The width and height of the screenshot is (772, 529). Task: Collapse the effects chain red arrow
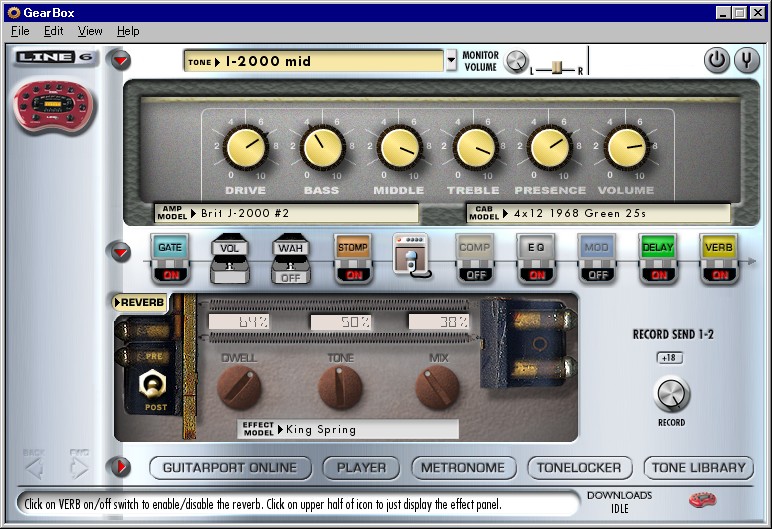(x=120, y=252)
